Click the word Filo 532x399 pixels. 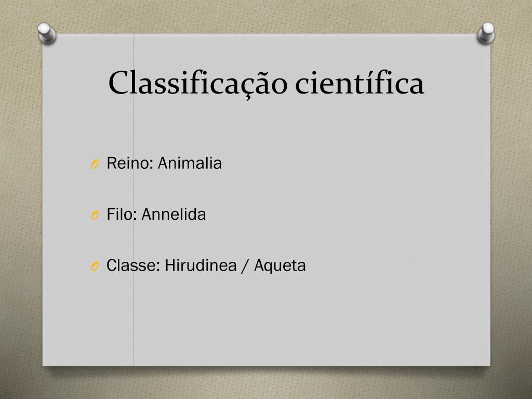(x=119, y=215)
